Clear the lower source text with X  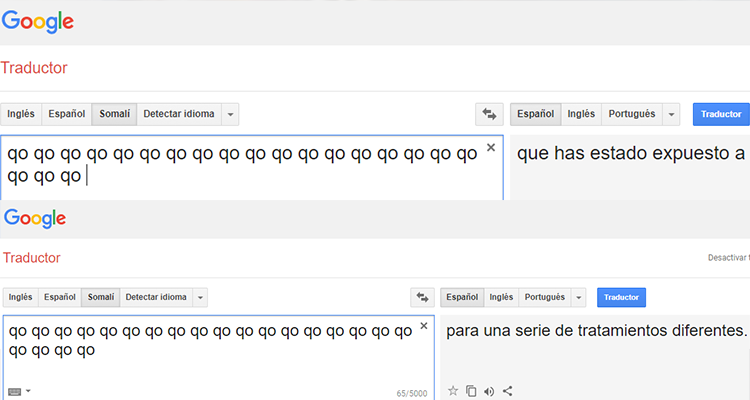(423, 326)
